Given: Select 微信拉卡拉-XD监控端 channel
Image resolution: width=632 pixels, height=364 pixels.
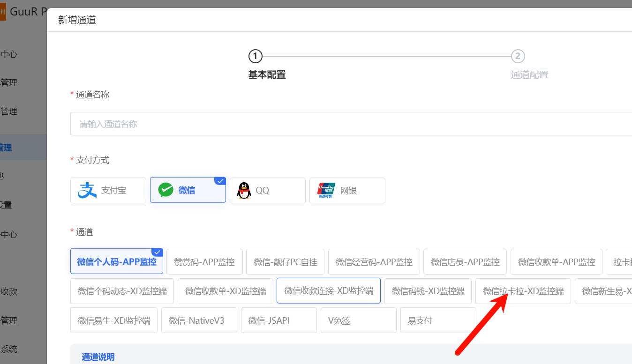Looking at the screenshot, I should 523,291.
